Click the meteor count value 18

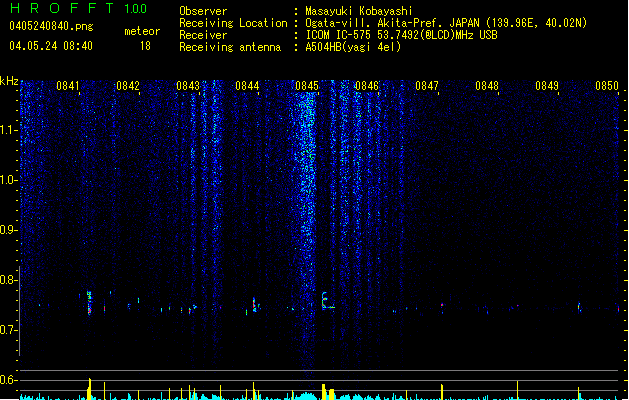coord(145,46)
